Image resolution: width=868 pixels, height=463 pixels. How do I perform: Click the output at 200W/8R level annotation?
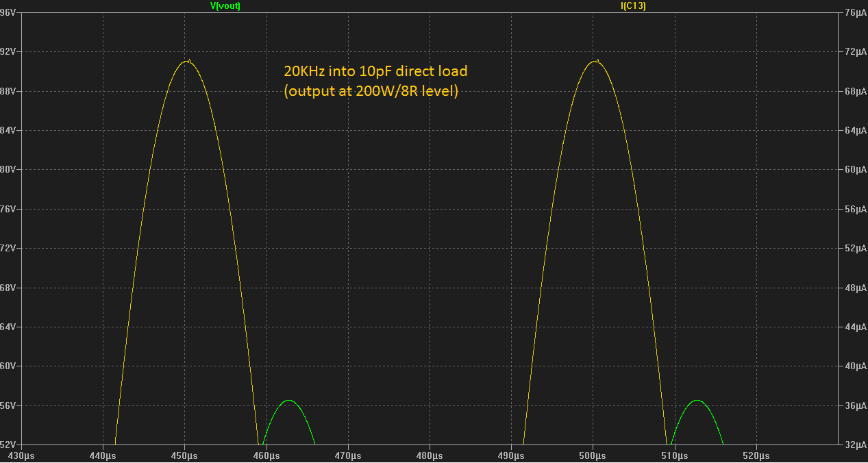click(x=371, y=91)
